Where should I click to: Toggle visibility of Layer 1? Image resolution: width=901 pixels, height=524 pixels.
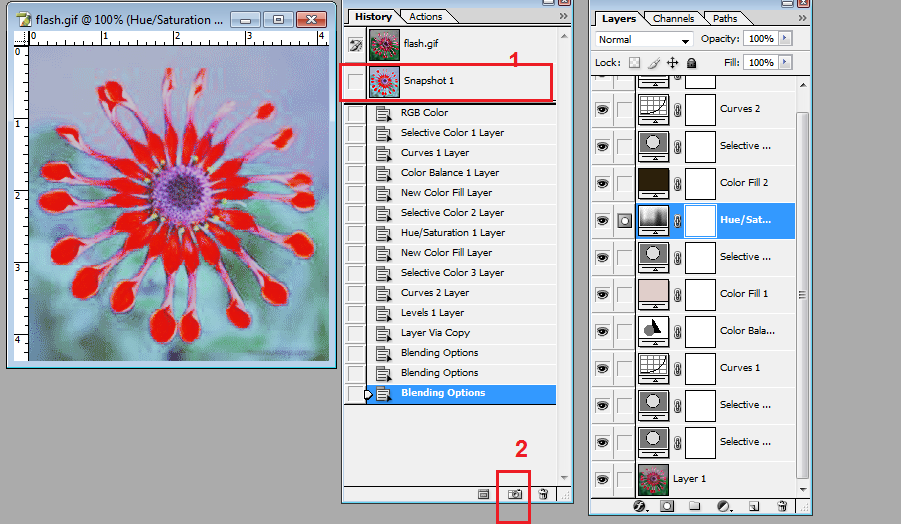coord(602,479)
